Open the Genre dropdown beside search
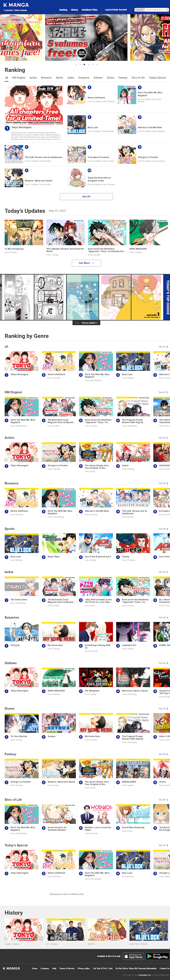 [x=140, y=10]
